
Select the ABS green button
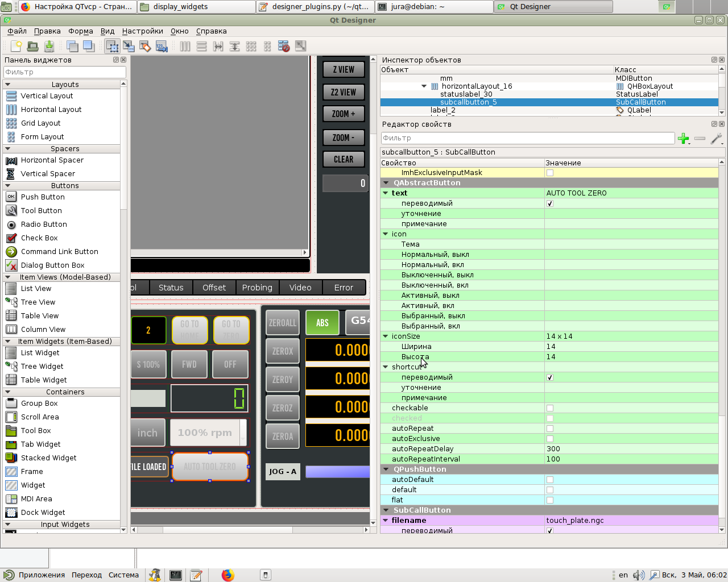point(322,323)
